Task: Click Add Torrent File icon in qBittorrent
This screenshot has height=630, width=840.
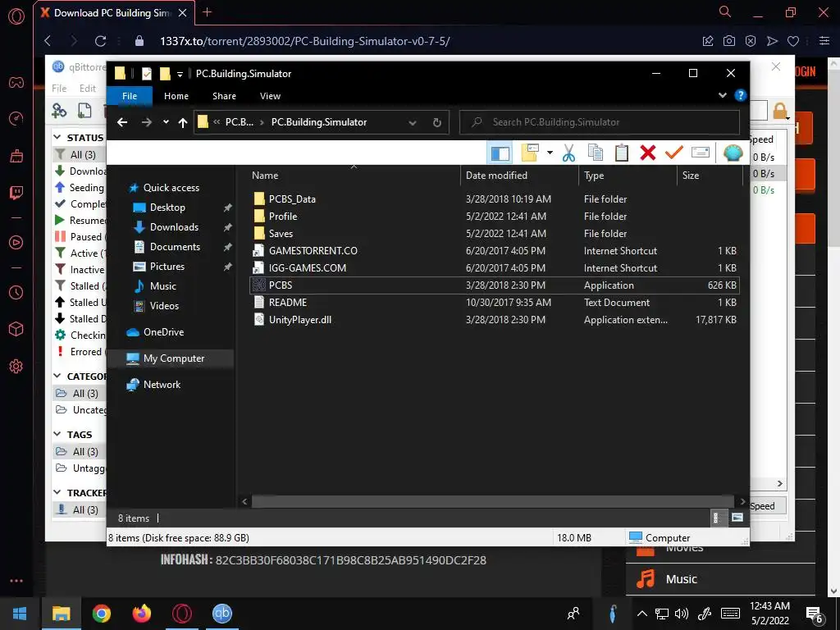Action: [x=84, y=111]
